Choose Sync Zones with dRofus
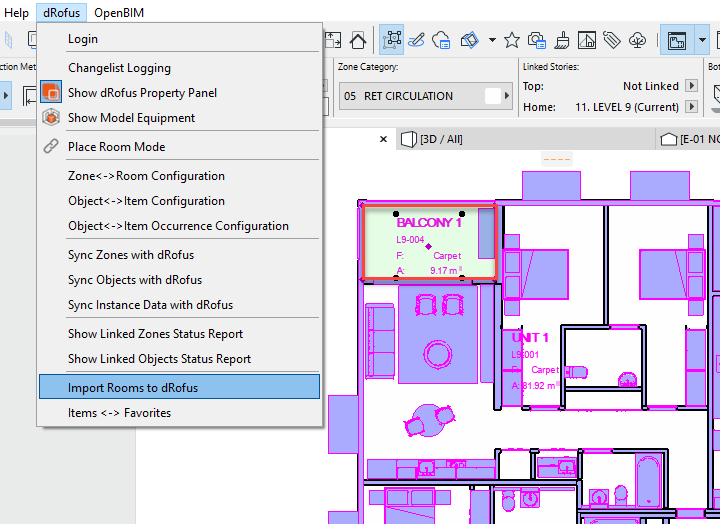The height and width of the screenshot is (524, 720). coord(131,255)
